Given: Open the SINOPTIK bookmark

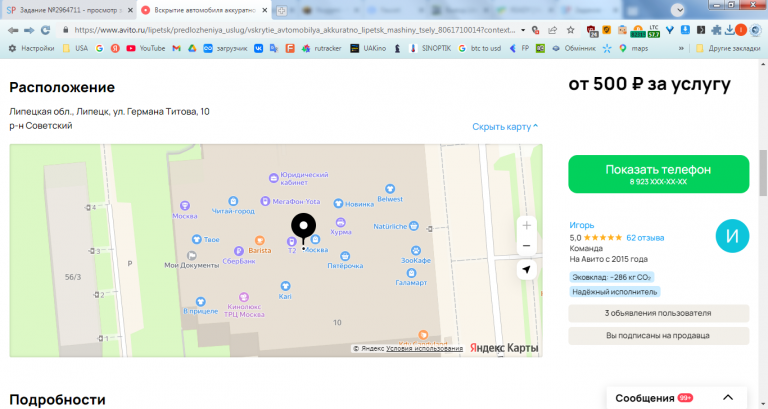Looking at the screenshot, I should point(430,48).
